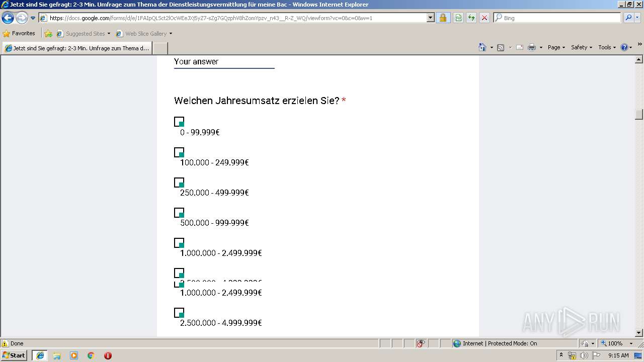Open the recent pages dropdown arrow
Viewport: 644px width, 362px height.
(33, 18)
